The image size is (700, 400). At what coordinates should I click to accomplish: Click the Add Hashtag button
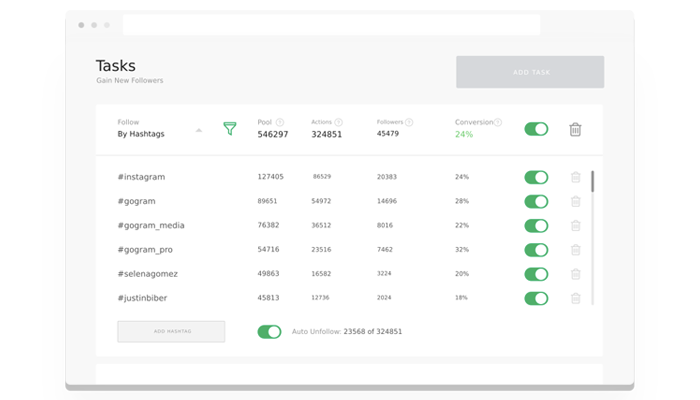[171, 331]
